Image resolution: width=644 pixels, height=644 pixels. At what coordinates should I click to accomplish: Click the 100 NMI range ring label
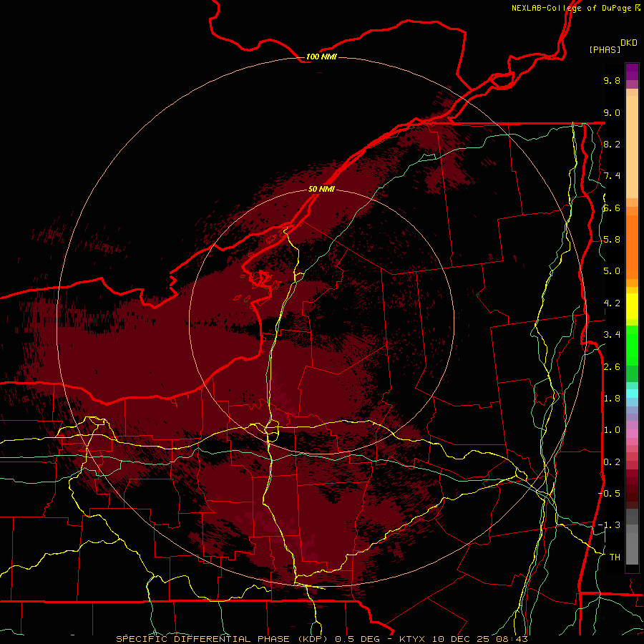[x=321, y=57]
